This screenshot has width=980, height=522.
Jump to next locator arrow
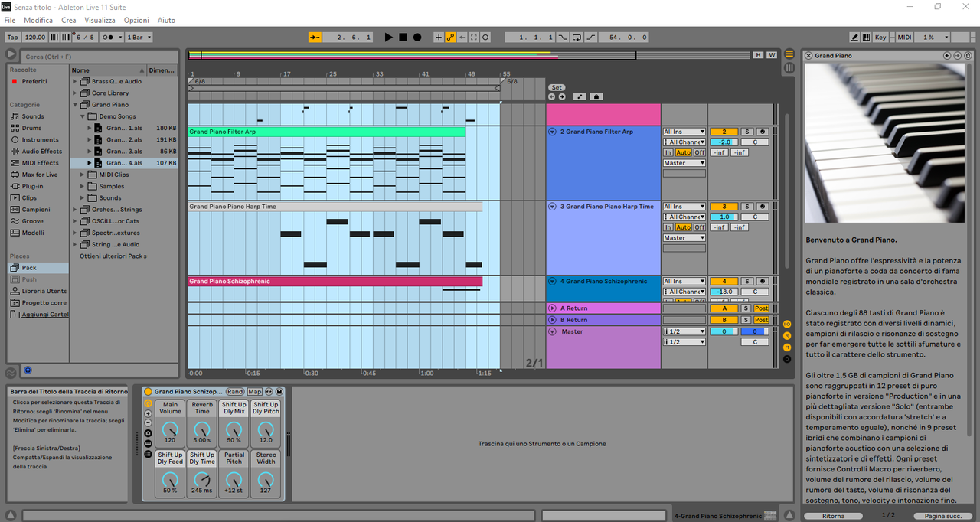tap(562, 96)
